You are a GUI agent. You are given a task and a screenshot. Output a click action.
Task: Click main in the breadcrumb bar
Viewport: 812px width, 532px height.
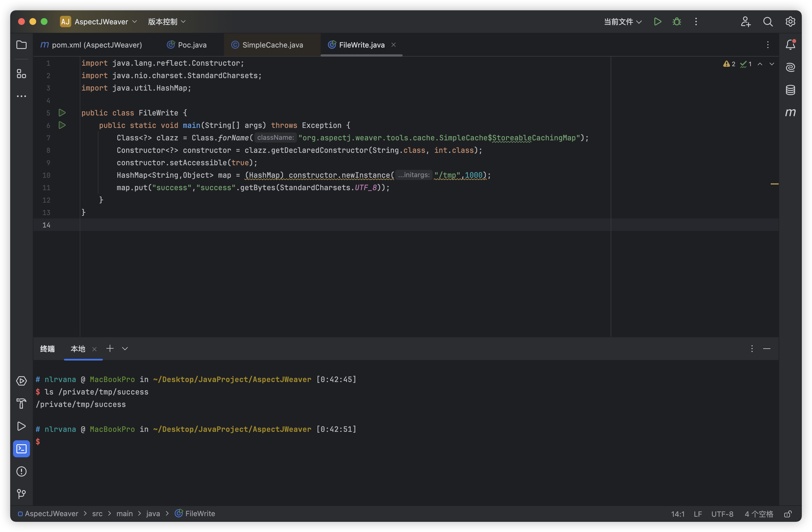(124, 514)
